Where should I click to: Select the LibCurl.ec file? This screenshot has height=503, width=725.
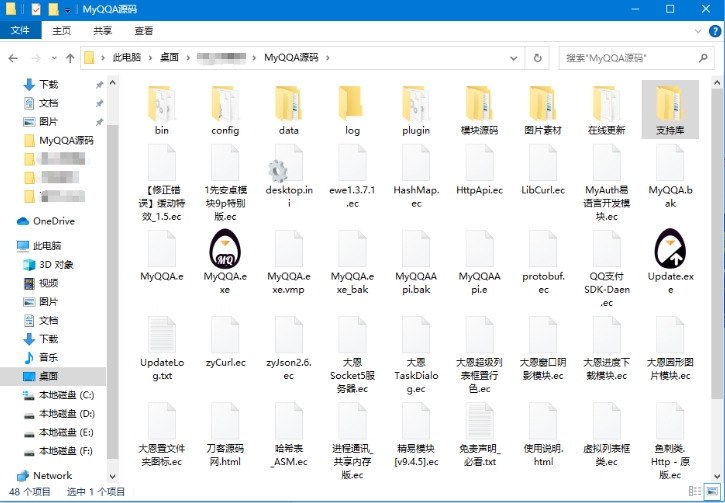click(543, 170)
